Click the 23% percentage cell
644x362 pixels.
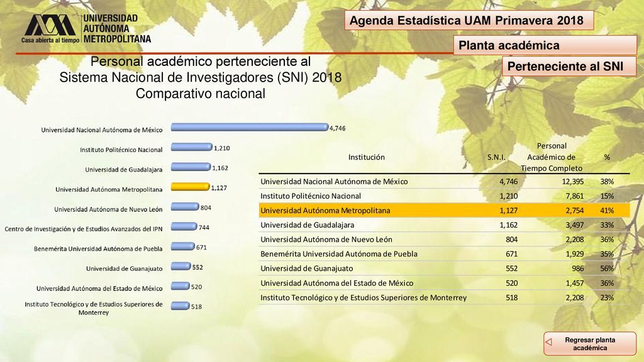pos(607,297)
